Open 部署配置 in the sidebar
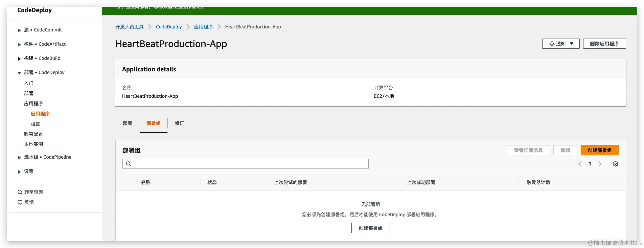This screenshot has width=644, height=248. (33, 134)
